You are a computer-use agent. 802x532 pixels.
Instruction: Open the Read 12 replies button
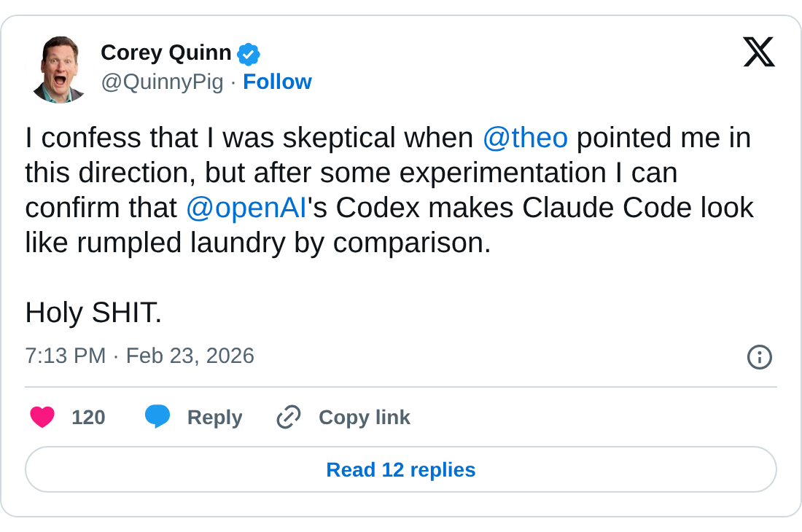click(400, 469)
